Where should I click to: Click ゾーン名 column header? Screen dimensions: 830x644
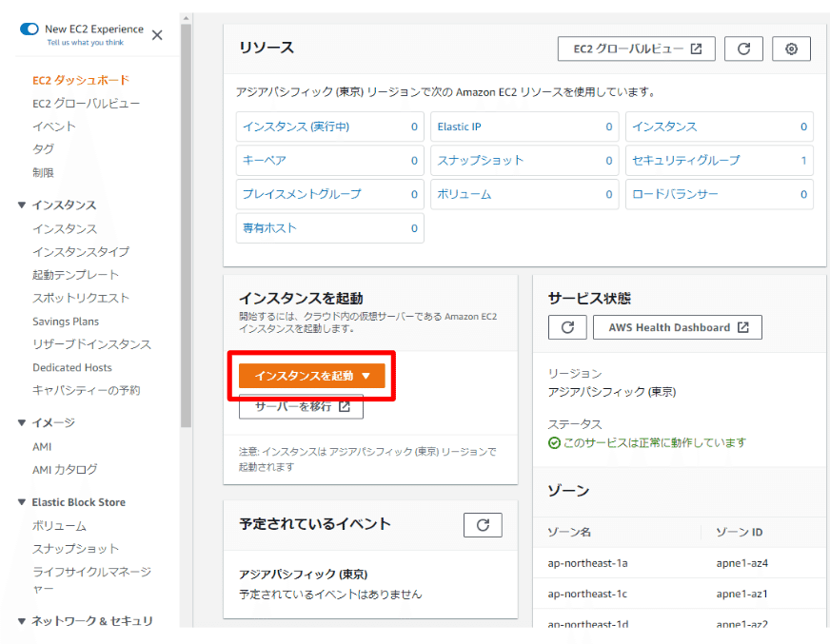coord(569,532)
